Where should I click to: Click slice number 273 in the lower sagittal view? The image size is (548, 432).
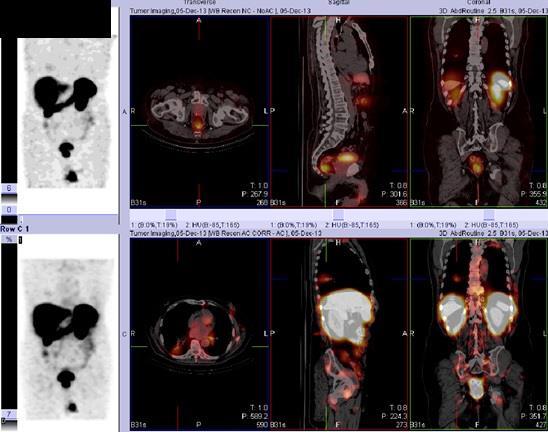402,425
